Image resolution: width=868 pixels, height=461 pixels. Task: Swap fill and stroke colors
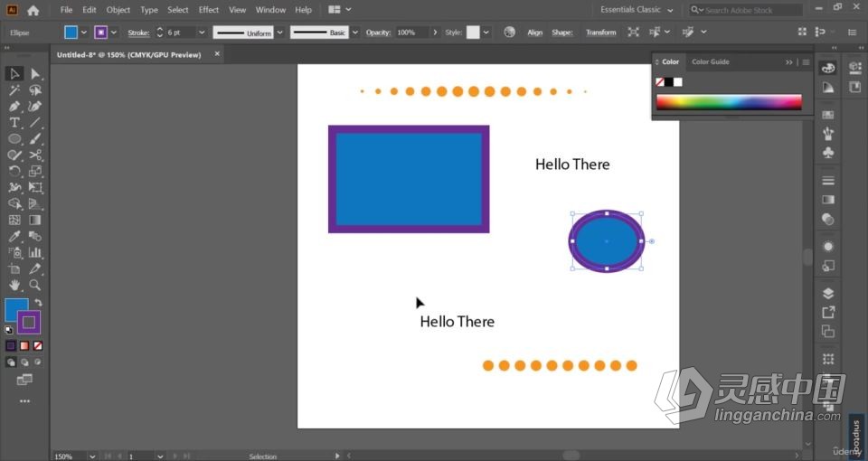pyautogui.click(x=38, y=302)
